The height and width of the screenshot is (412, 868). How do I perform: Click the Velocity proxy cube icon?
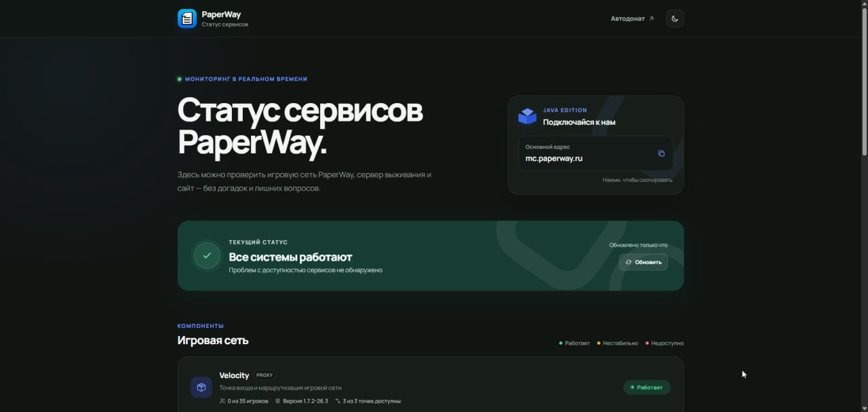click(201, 387)
